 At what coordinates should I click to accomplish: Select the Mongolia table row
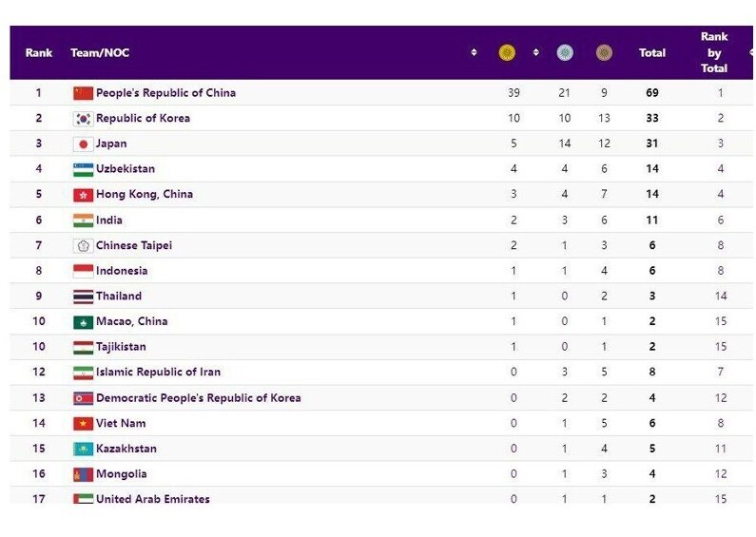pos(381,474)
